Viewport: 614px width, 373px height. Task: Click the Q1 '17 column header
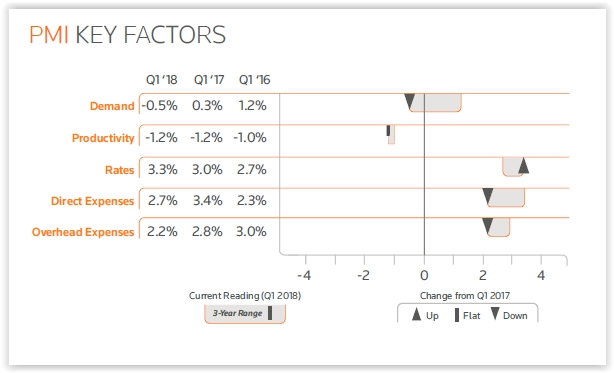(209, 80)
